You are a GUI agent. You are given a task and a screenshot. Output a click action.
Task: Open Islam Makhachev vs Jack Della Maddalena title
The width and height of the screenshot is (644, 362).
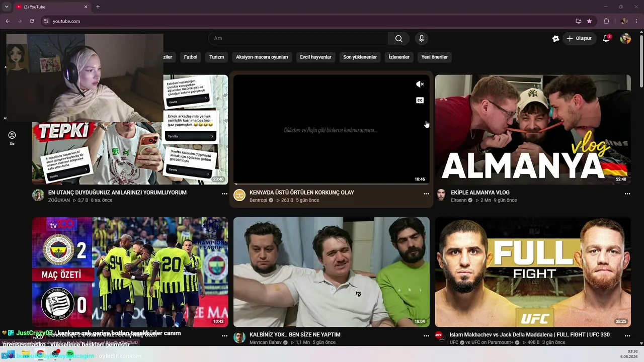point(530,335)
